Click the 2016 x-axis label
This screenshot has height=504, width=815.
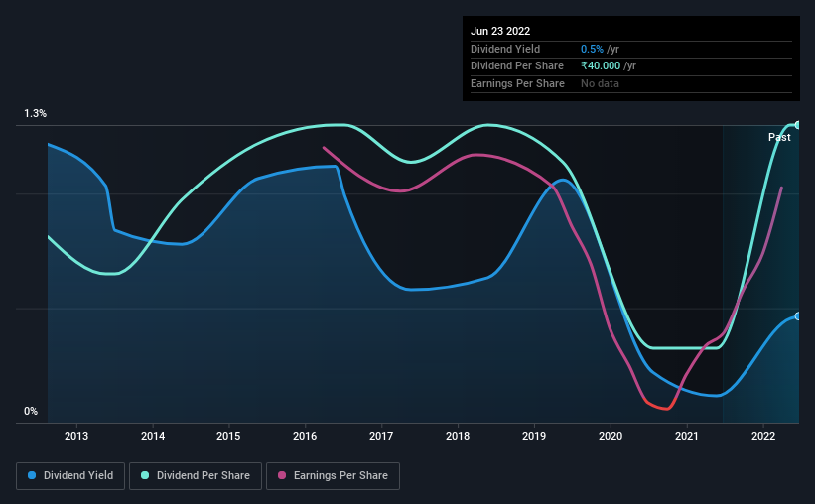tap(305, 436)
